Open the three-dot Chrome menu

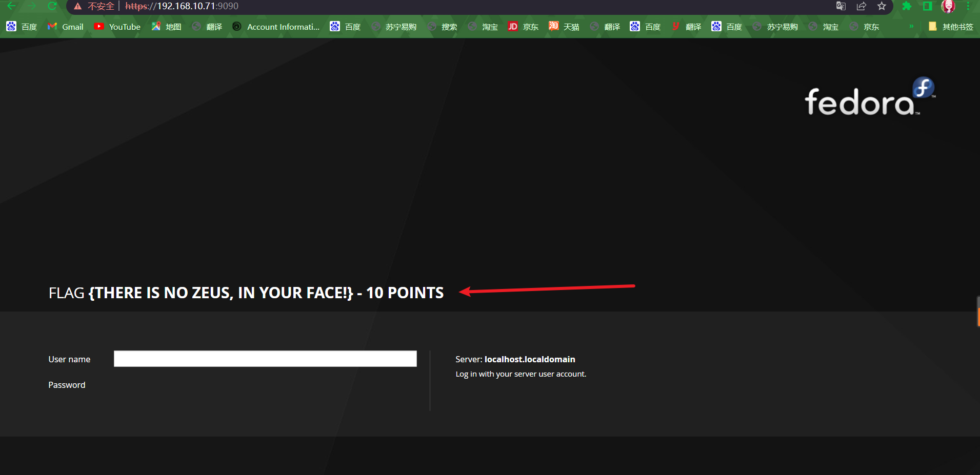[x=968, y=6]
